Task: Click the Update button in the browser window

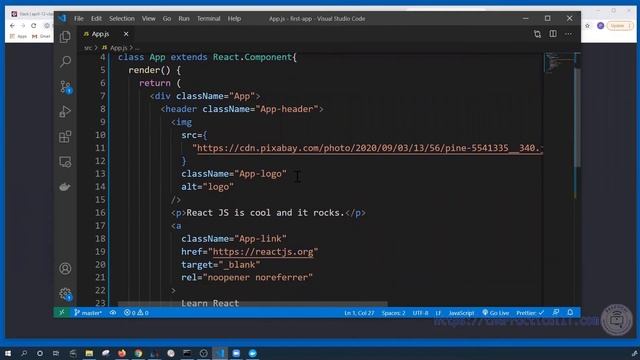Action: [x=619, y=26]
